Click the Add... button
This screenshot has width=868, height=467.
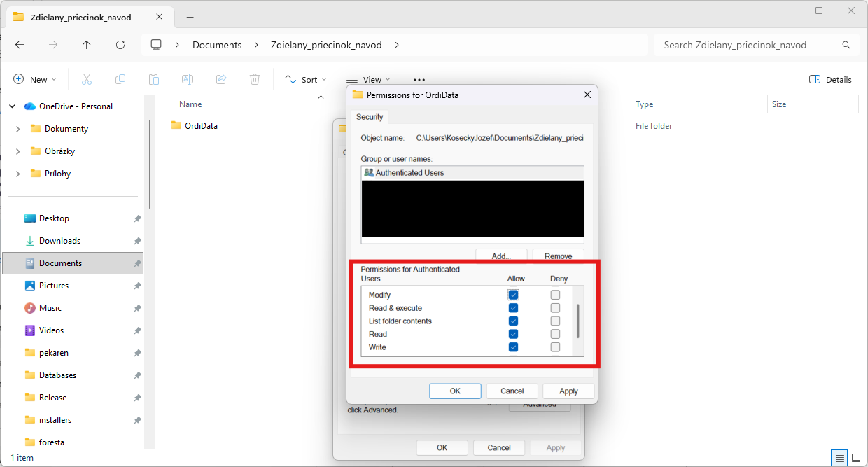point(501,256)
